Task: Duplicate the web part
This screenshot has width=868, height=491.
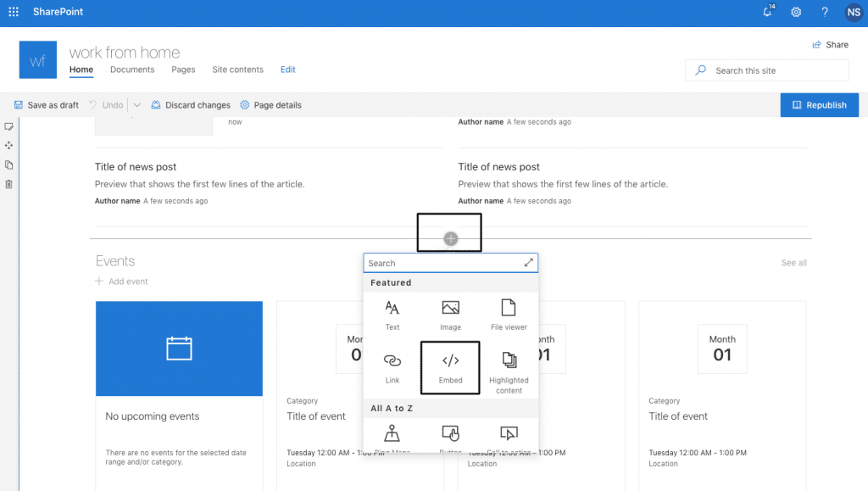Action: click(10, 165)
